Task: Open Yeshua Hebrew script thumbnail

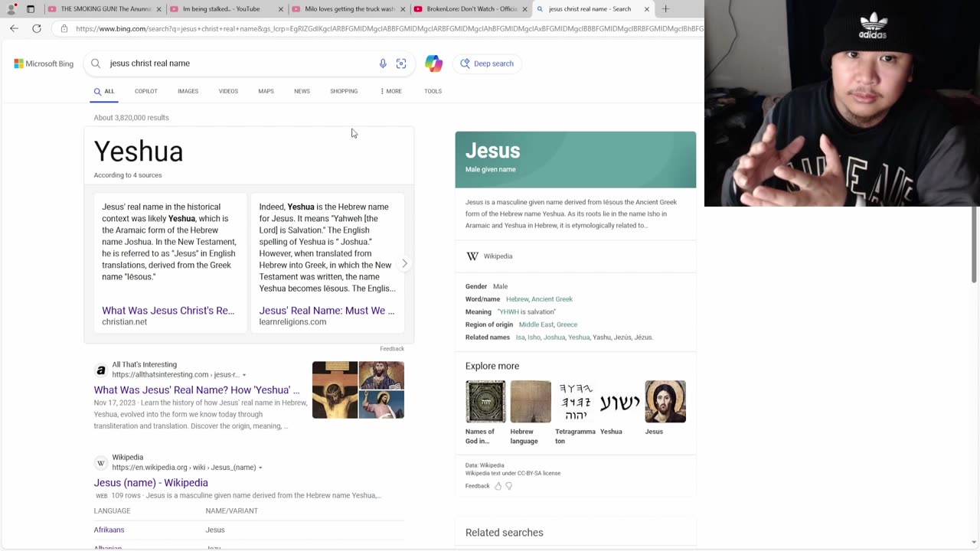Action: click(x=620, y=402)
